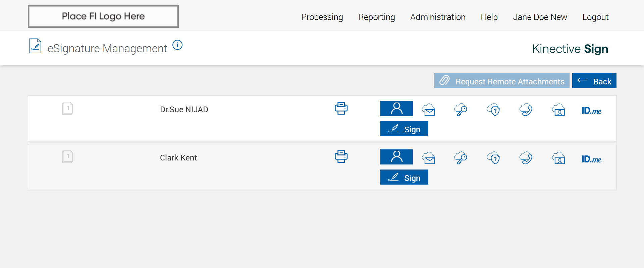The height and width of the screenshot is (268, 644).
Task: Choose photo ID cloud icon for Dr.Sue NIJAD
Action: 558,110
